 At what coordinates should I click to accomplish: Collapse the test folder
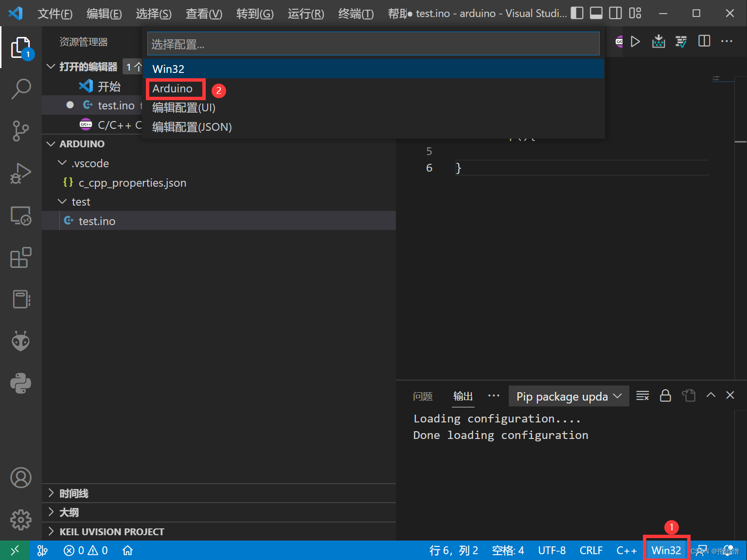pos(62,201)
